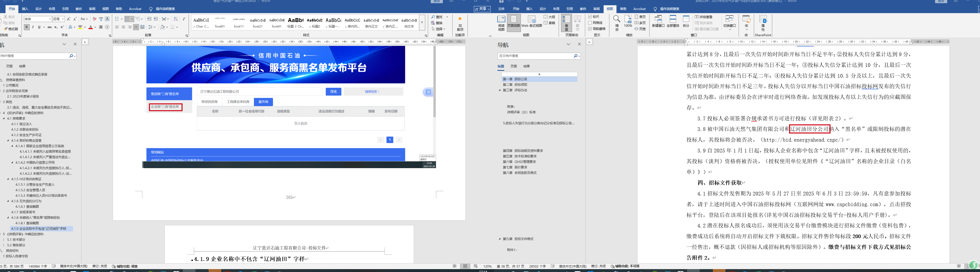Apply superscript formatting
This screenshot has height=272, width=980.
tap(62, 27)
